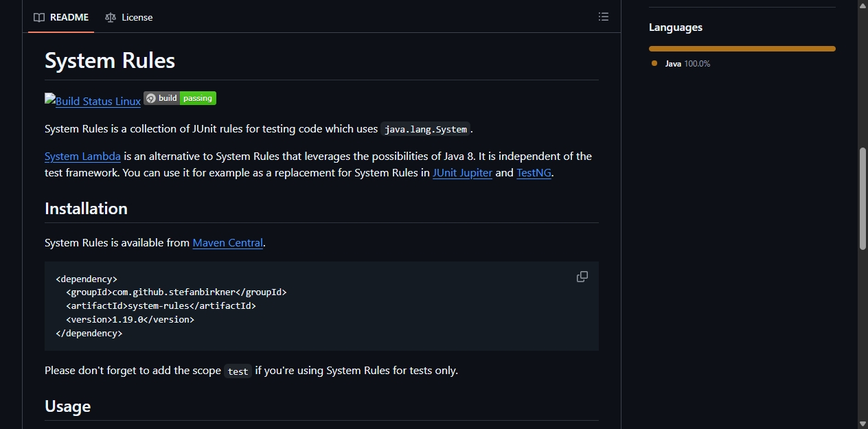Click the scrollbar down arrow
Screen dimensions: 868x429
tap(863, 423)
